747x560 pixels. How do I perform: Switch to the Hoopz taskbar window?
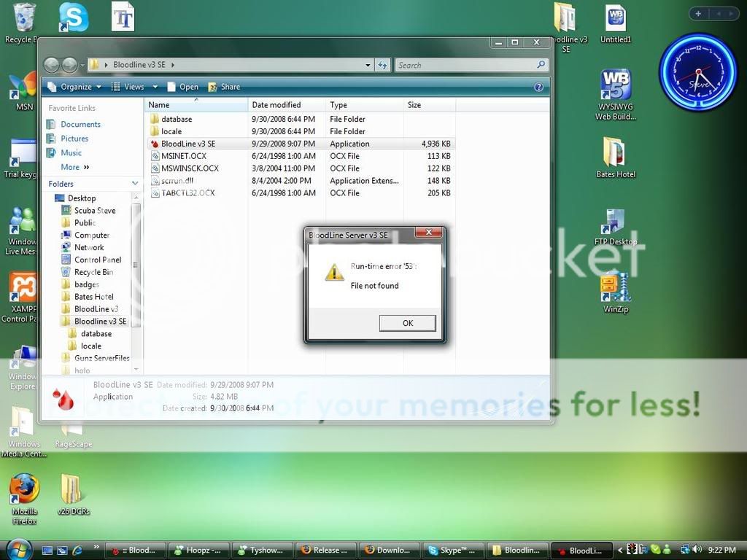pos(198,551)
